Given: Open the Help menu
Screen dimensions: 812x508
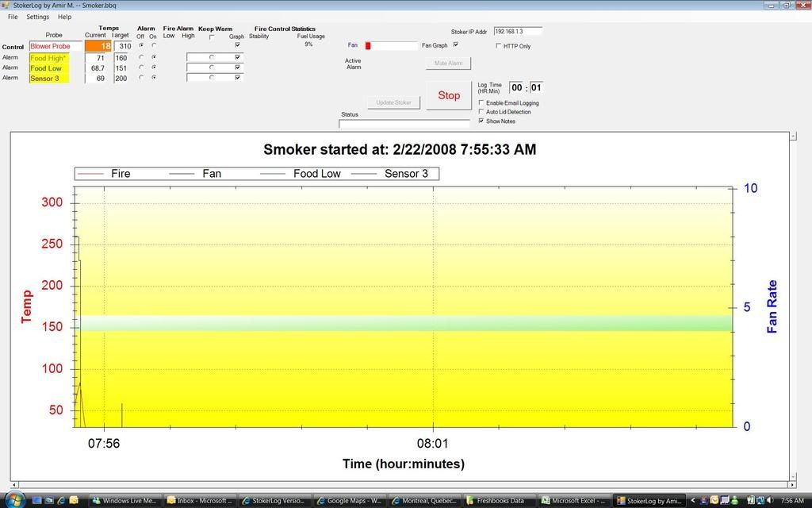Looking at the screenshot, I should (x=65, y=17).
